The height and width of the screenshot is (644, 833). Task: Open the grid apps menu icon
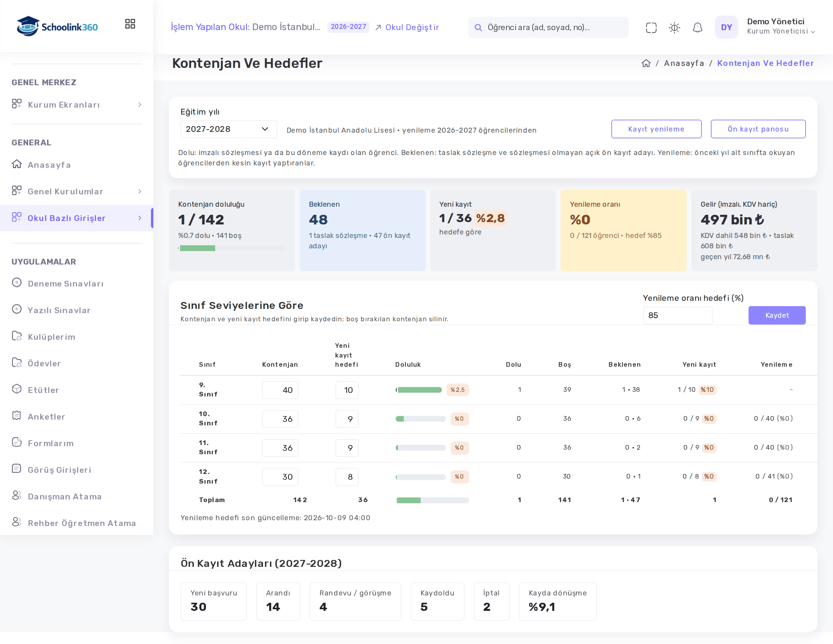(130, 24)
